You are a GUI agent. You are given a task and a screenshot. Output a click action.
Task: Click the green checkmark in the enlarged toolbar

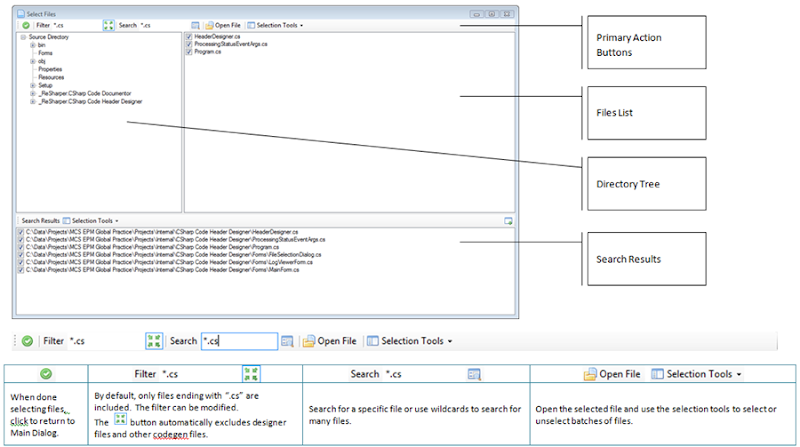click(x=28, y=341)
